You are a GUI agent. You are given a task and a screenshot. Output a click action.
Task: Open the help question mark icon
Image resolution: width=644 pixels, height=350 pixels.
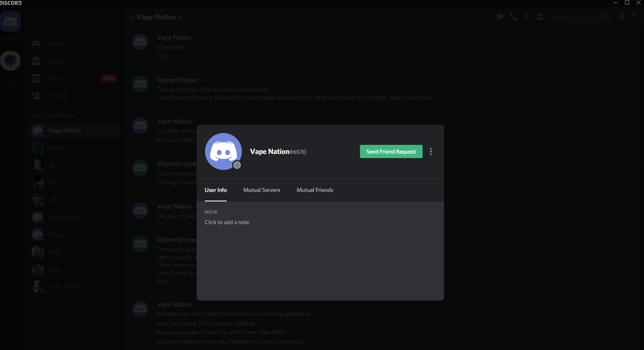coord(635,17)
